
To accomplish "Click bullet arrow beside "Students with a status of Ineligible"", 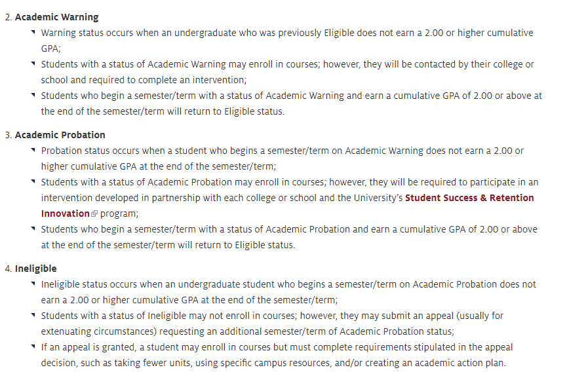I will pyautogui.click(x=33, y=315).
